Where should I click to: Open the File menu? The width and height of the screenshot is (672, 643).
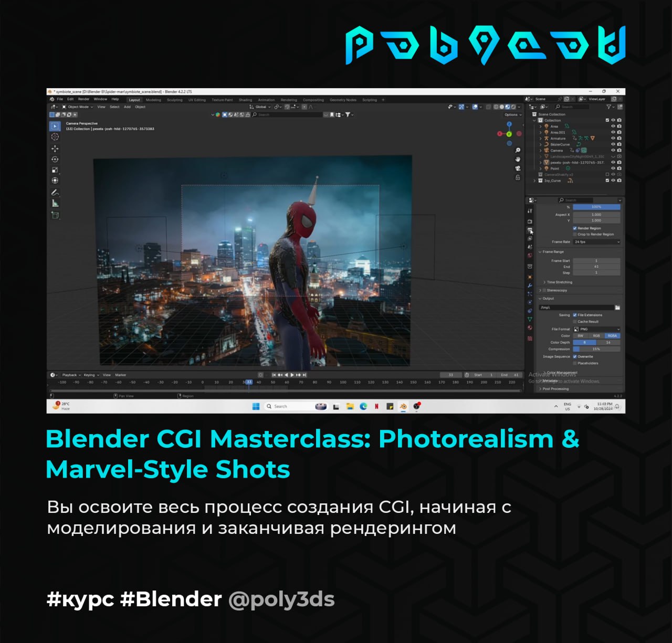click(60, 99)
